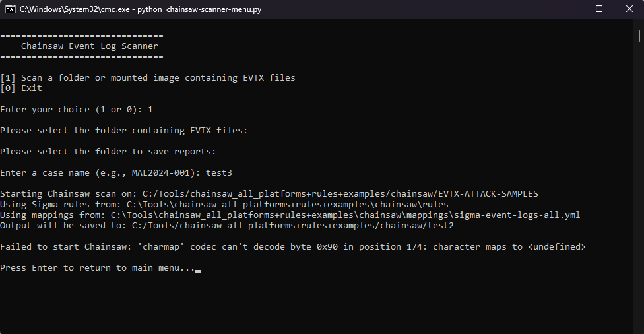Viewport: 644px width, 334px height.
Task: Click the cmd icon in title bar
Action: tap(11, 9)
